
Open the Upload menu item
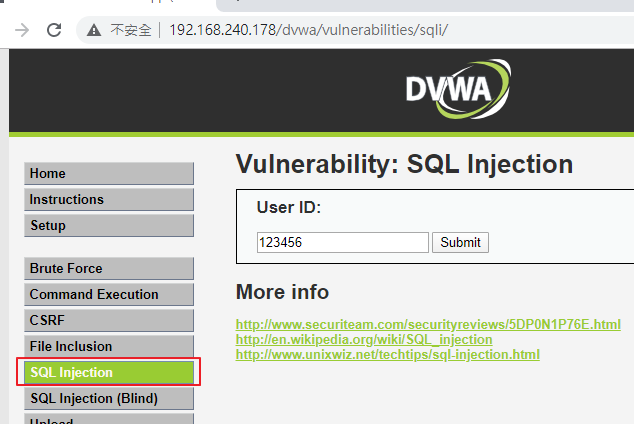pyautogui.click(x=109, y=419)
